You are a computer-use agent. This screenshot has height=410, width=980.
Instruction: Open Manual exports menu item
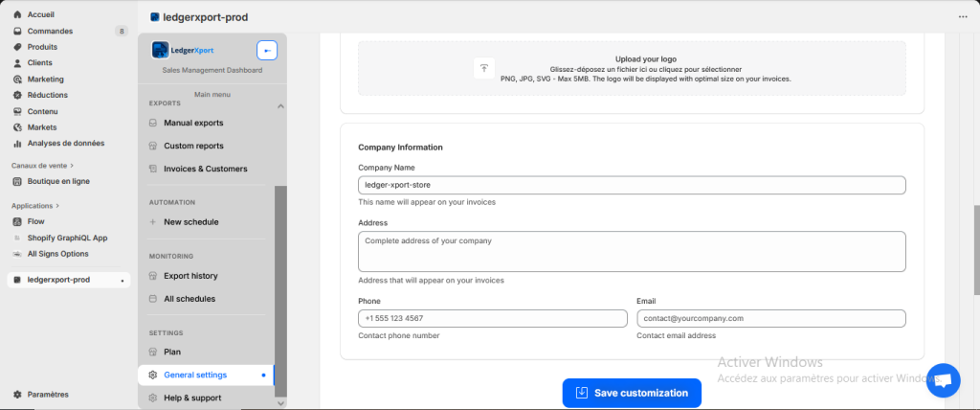click(x=193, y=123)
